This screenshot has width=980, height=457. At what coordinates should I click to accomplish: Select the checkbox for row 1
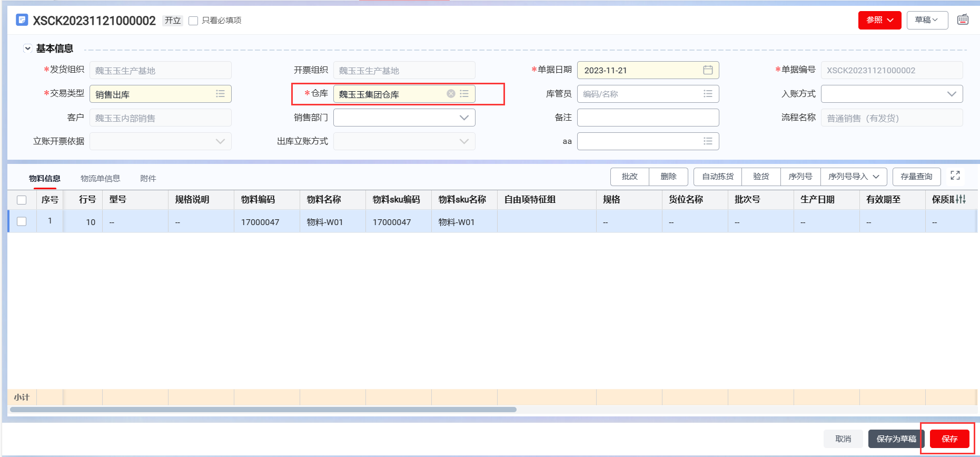[x=22, y=221]
